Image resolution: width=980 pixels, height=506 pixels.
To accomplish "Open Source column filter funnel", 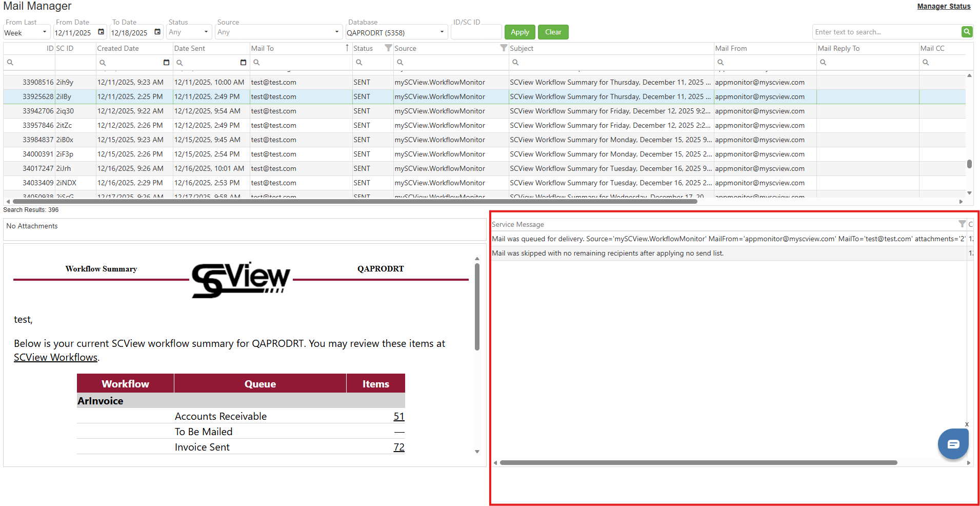I will pos(504,48).
